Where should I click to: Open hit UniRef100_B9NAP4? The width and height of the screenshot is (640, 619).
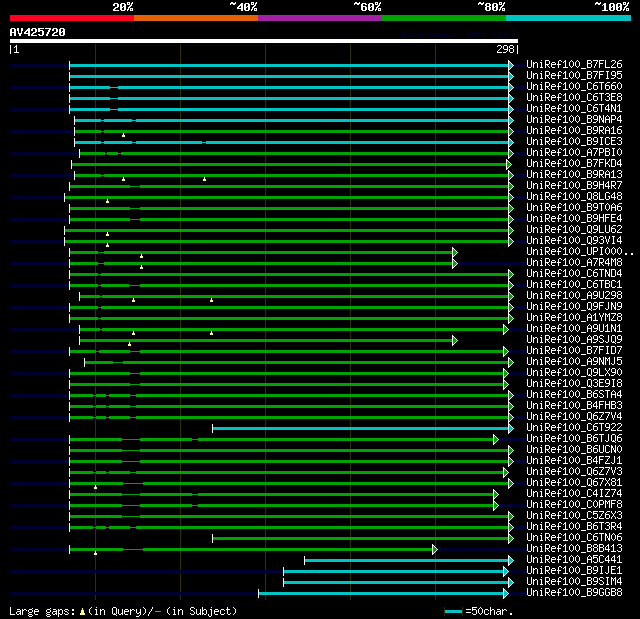(x=574, y=120)
